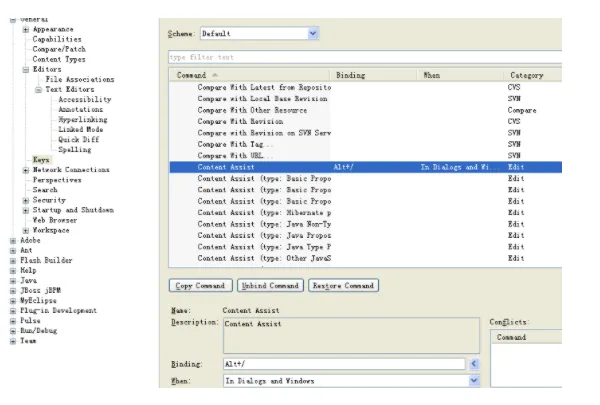Screen dimensions: 600x405
Task: Expand the Java preferences node
Action: [13, 281]
